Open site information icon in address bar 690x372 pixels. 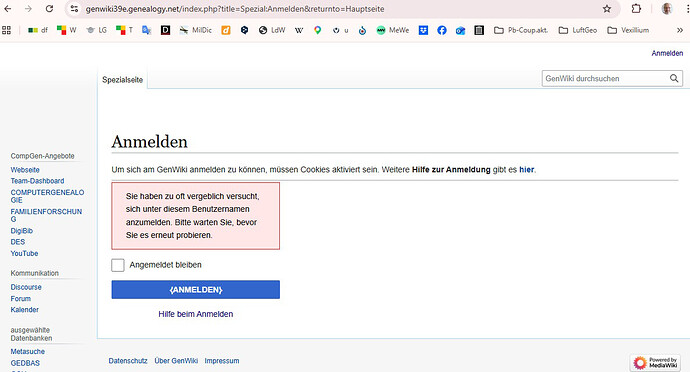pos(74,9)
